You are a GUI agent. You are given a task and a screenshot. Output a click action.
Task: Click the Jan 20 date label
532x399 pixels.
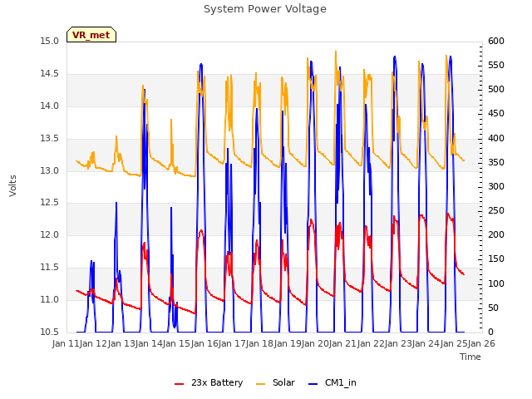tap(315, 343)
